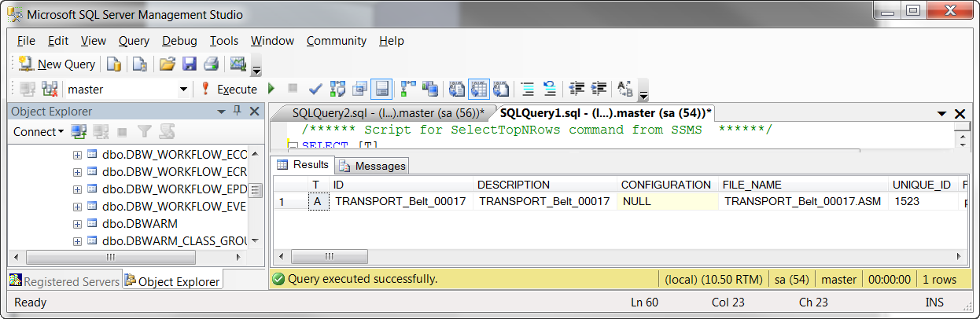The image size is (980, 319).
Task: Click the New Query button
Action: [x=57, y=64]
